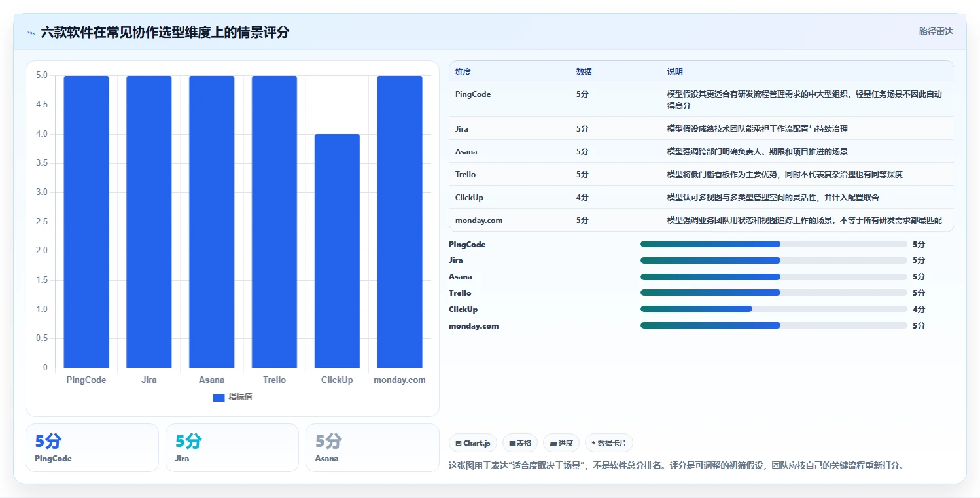
Task: Click the PingCode progress bar
Action: pos(774,244)
